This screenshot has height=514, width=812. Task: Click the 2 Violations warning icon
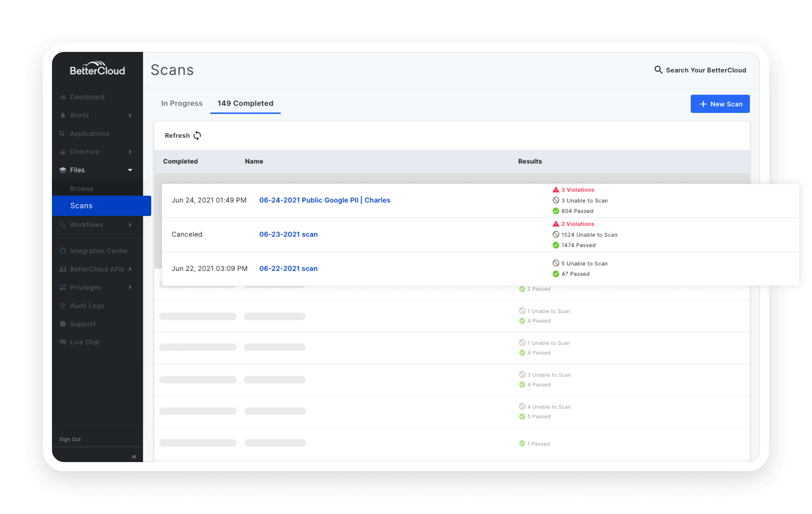(556, 224)
